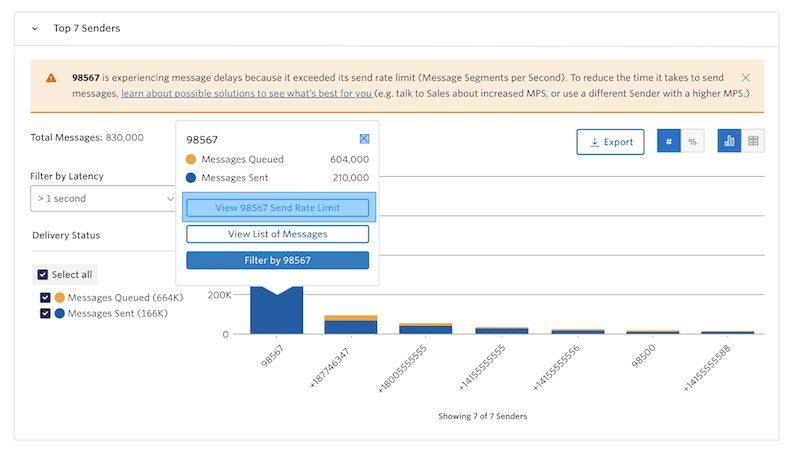
Task: Open View List of Messages
Action: point(277,234)
